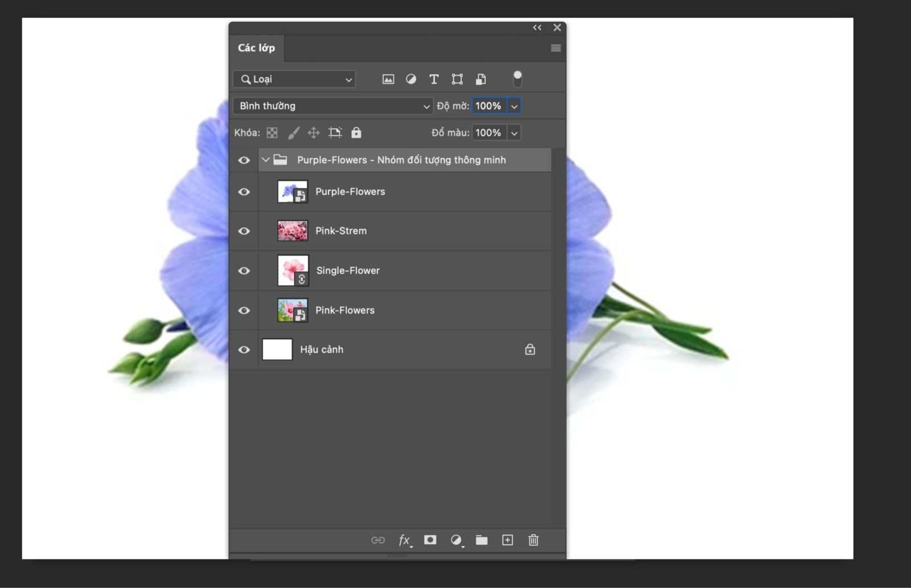Image resolution: width=911 pixels, height=588 pixels.
Task: Select the Purple-Flowers layer name
Action: [350, 192]
